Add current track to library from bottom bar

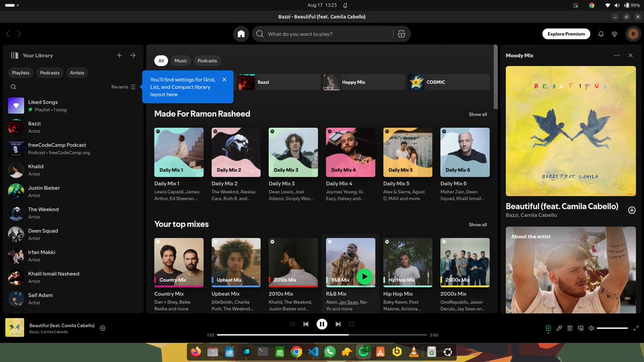pyautogui.click(x=103, y=328)
